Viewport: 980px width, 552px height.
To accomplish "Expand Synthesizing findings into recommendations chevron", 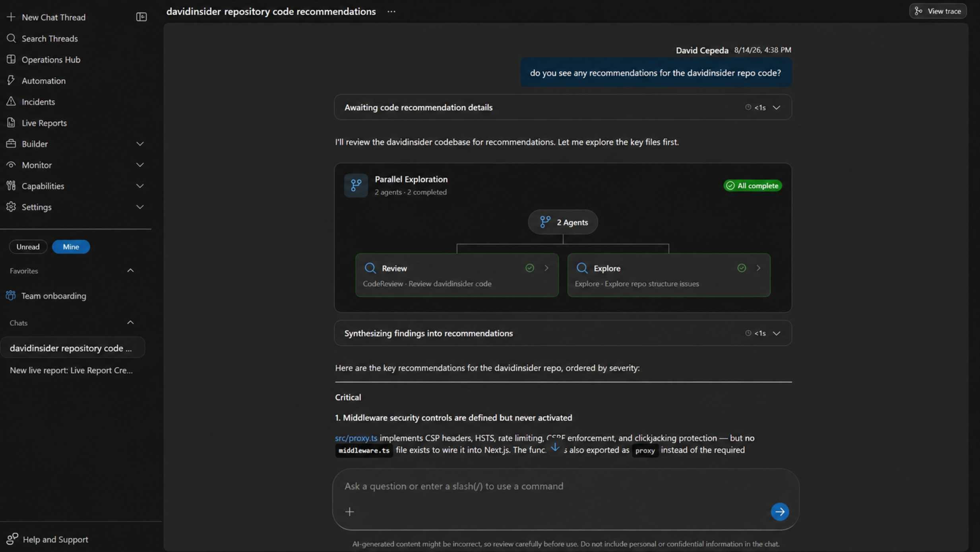I will 776,333.
